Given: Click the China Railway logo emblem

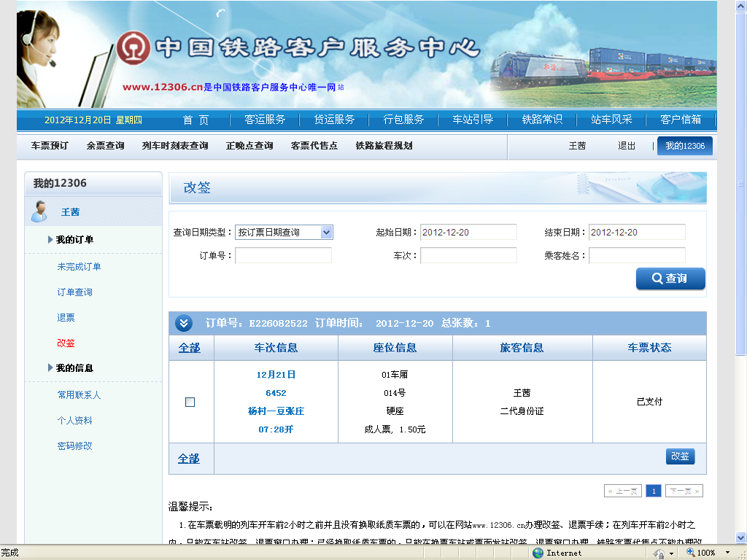Looking at the screenshot, I should tap(133, 48).
